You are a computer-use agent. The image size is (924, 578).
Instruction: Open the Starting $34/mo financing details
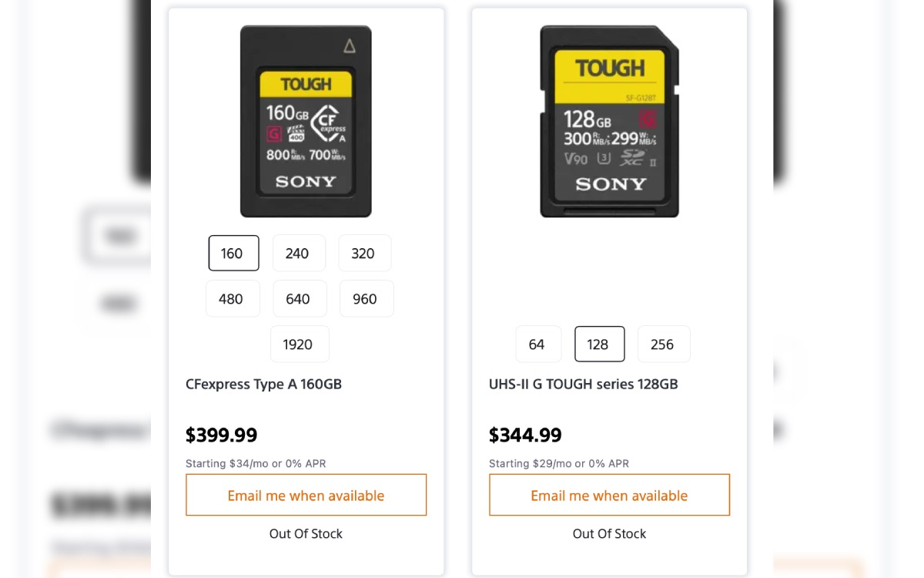pos(256,463)
